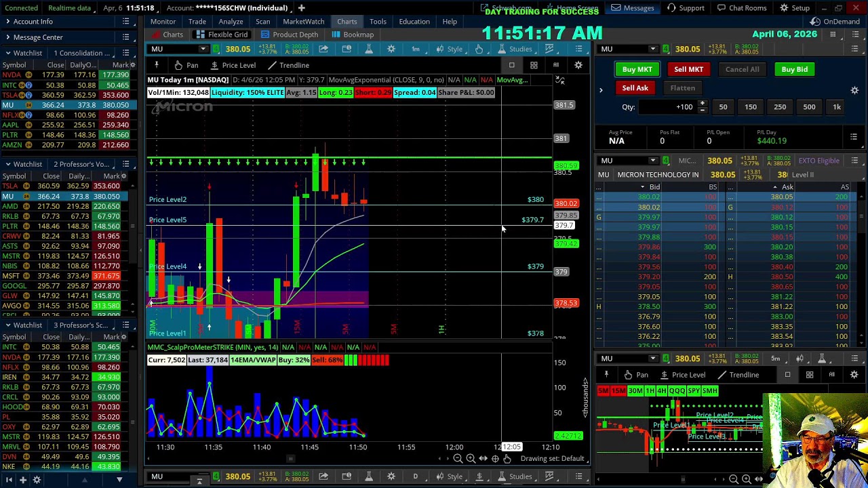Screen dimensions: 868x488
Task: Open Watchlist 1 Consolidation list menu icon
Action: [125, 53]
